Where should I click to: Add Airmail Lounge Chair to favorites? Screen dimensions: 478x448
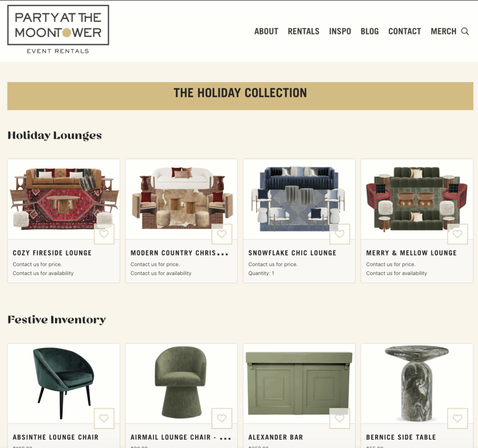point(222,418)
